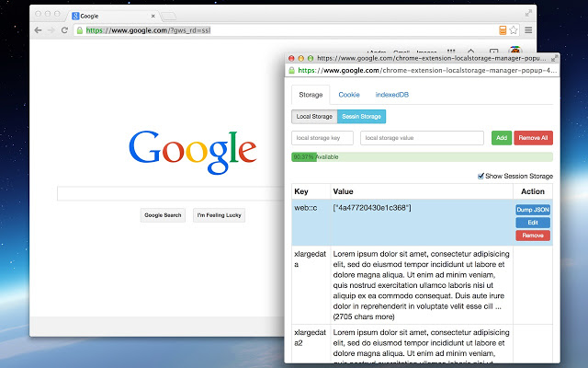Enter fullscreen on the Chrome window
Image resolution: width=588 pixels, height=368 pixels.
coord(528,13)
